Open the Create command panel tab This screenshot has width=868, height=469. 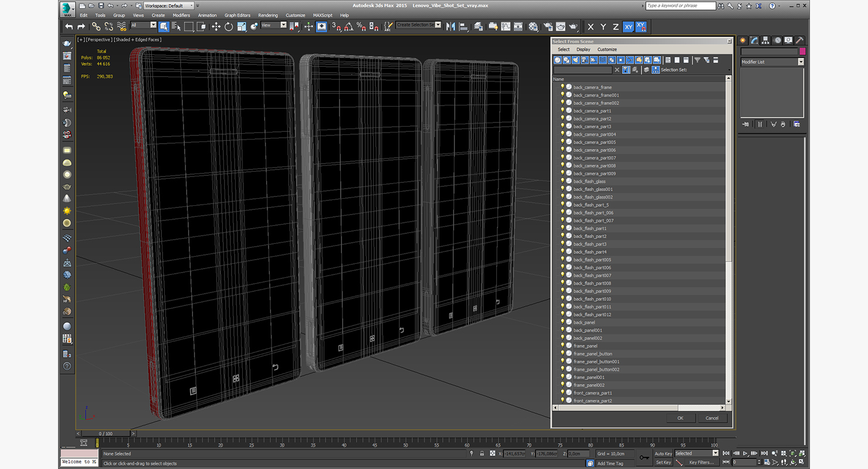click(x=743, y=40)
